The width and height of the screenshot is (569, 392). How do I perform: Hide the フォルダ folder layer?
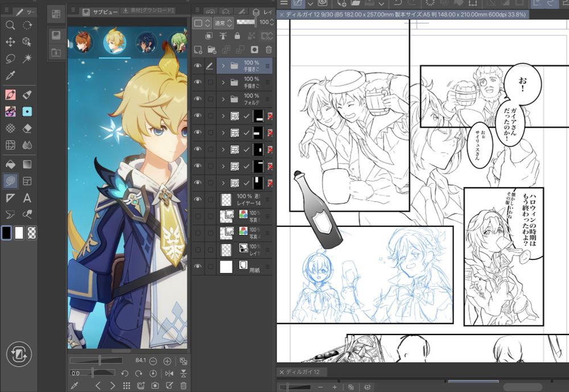tap(197, 99)
